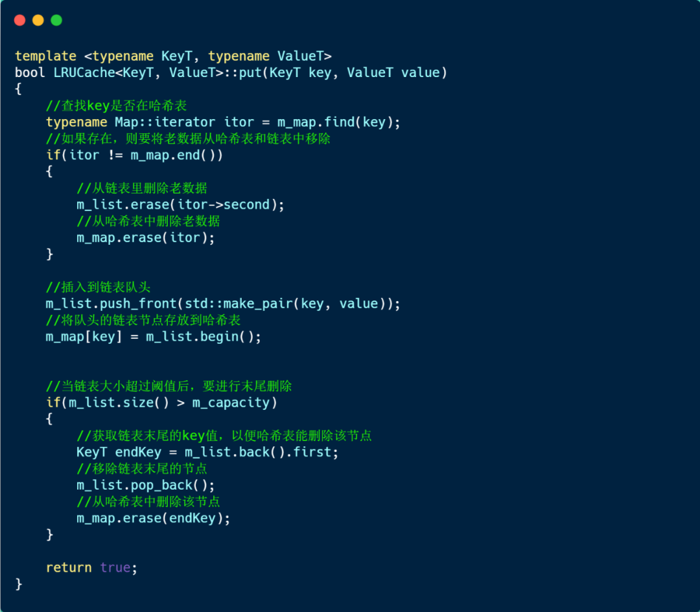Viewport: 700px width, 612px height.
Task: Click the m_capacity variable in condition
Action: (231, 403)
